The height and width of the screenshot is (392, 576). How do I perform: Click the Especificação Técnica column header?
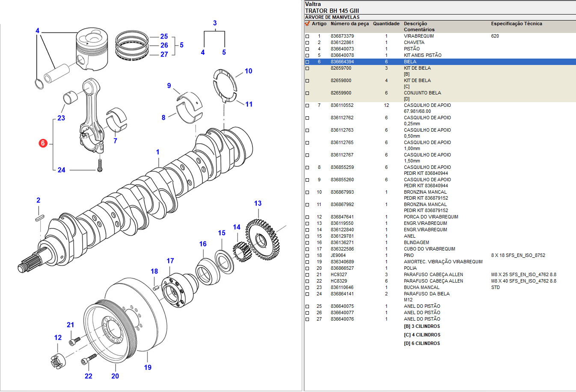pos(516,24)
